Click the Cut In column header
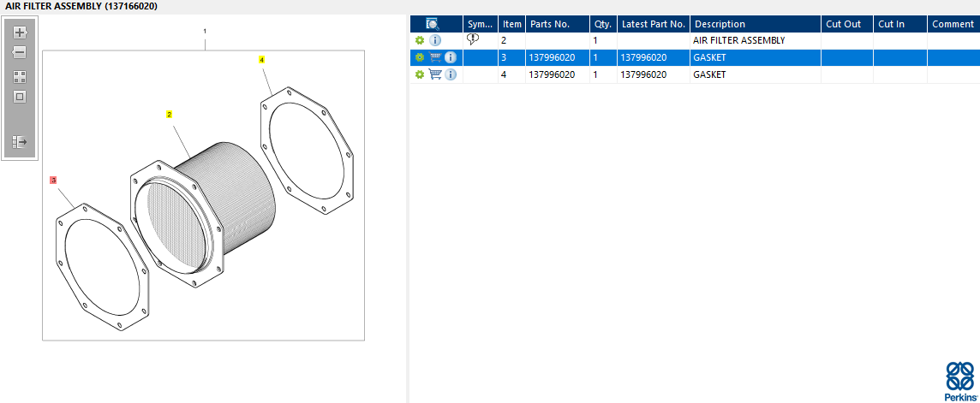The height and width of the screenshot is (403, 980). (900, 24)
